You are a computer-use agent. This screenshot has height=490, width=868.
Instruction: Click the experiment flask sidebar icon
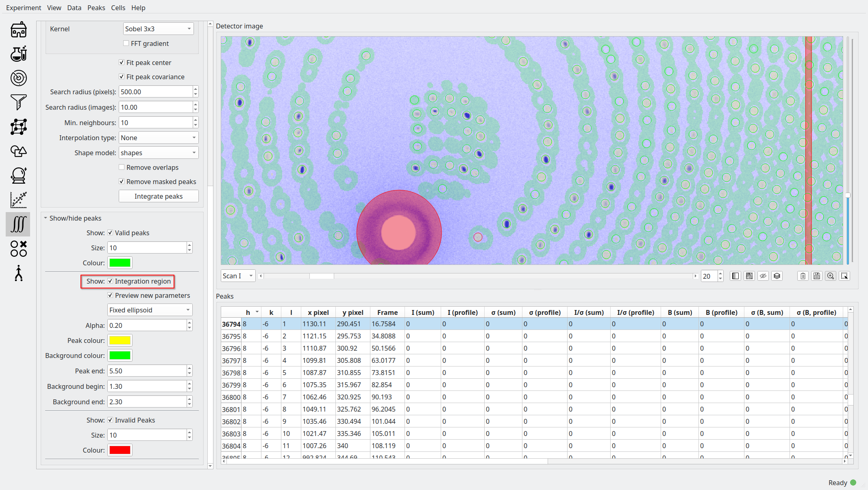(19, 54)
